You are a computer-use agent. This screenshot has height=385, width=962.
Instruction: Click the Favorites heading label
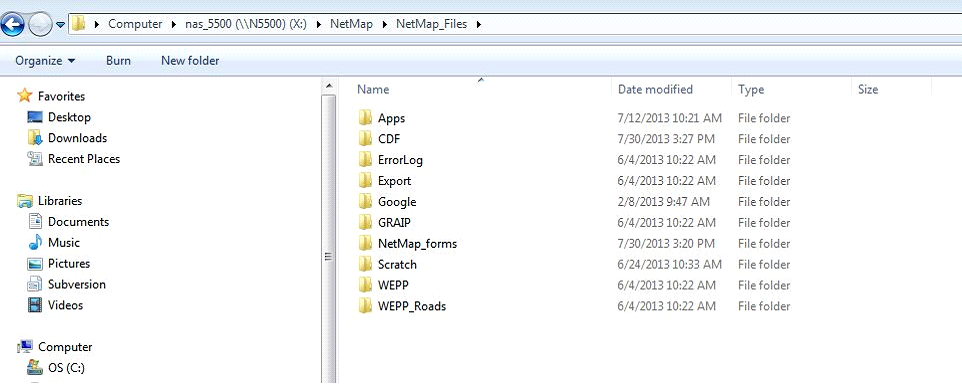pos(61,96)
